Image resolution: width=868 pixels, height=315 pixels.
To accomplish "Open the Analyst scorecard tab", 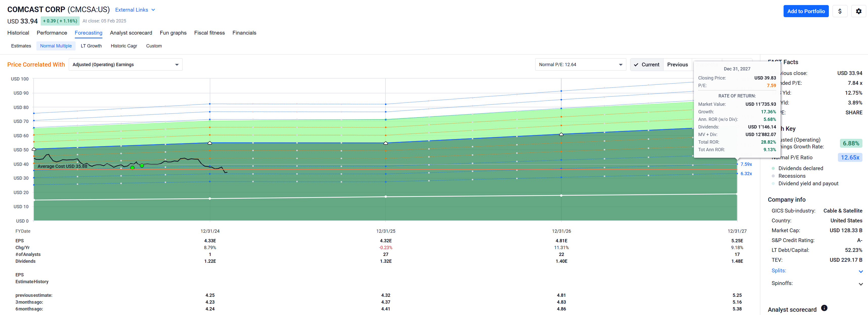I will click(131, 33).
